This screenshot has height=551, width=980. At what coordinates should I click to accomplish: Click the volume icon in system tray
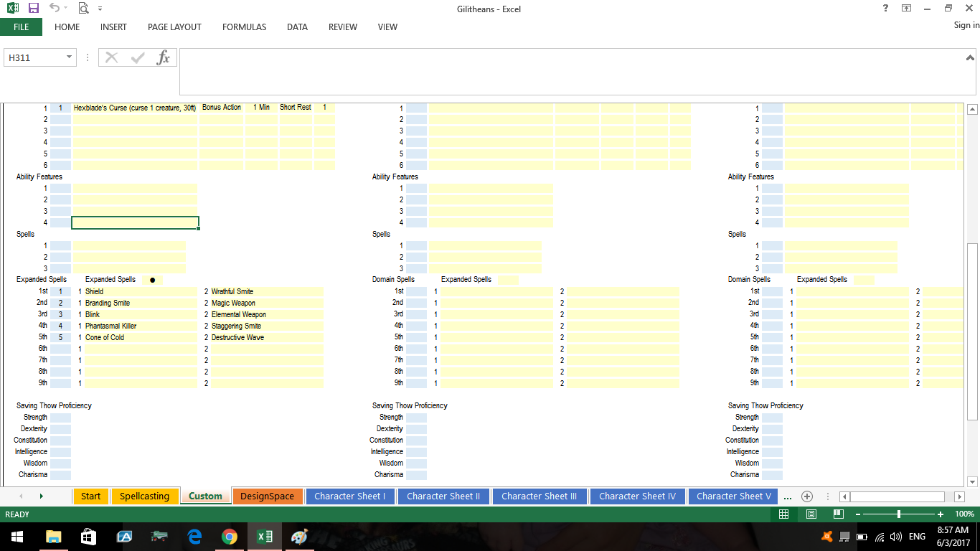point(895,537)
